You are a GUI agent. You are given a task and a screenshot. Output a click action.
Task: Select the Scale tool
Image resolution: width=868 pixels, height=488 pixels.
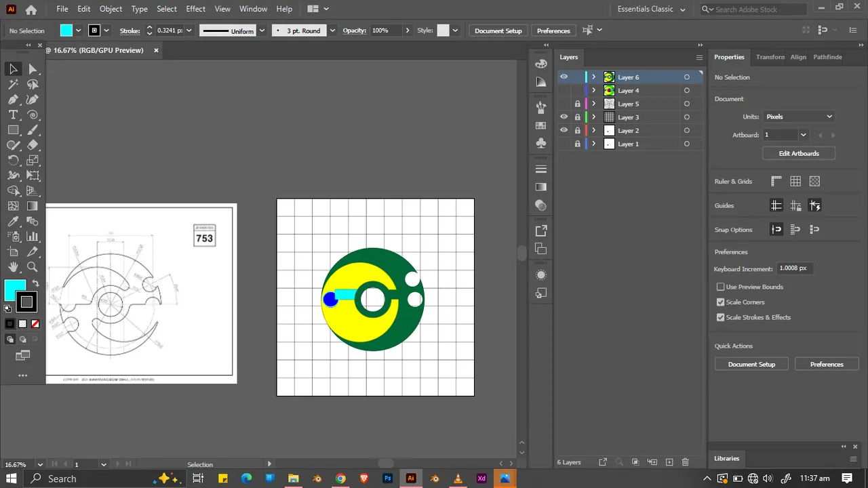pyautogui.click(x=33, y=161)
